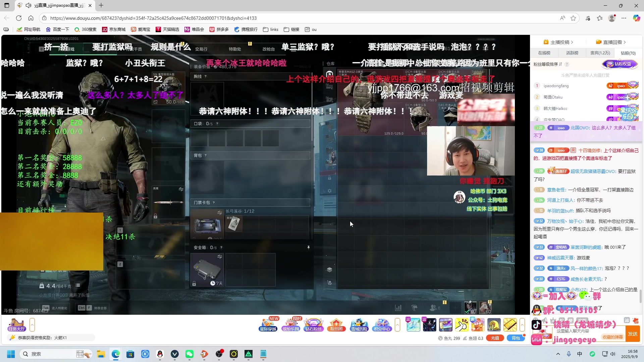Open the 缤纷乐园 activity icon

coord(291,324)
